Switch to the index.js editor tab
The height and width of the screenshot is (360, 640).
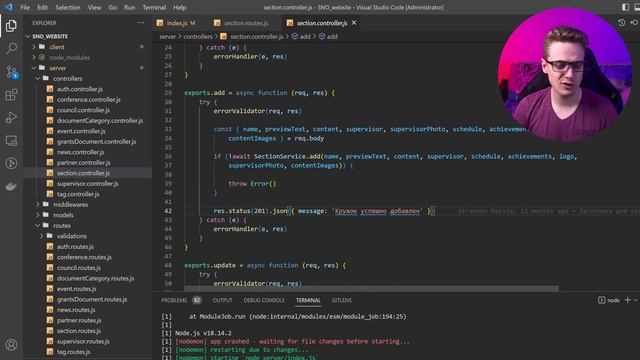[x=176, y=23]
